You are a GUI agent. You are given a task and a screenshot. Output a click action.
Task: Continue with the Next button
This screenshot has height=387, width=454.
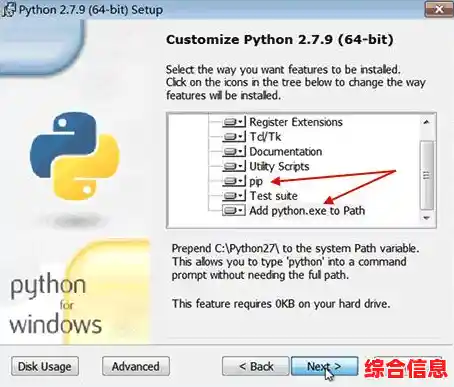pos(325,366)
